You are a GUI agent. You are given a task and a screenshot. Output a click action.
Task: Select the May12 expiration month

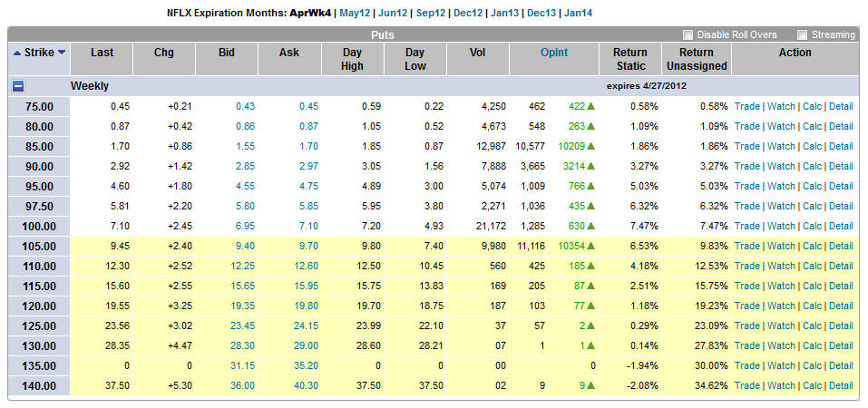pos(356,13)
